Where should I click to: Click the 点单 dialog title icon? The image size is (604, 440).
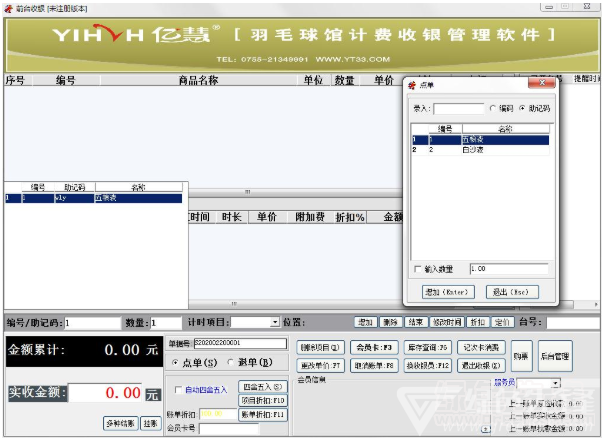pos(412,85)
